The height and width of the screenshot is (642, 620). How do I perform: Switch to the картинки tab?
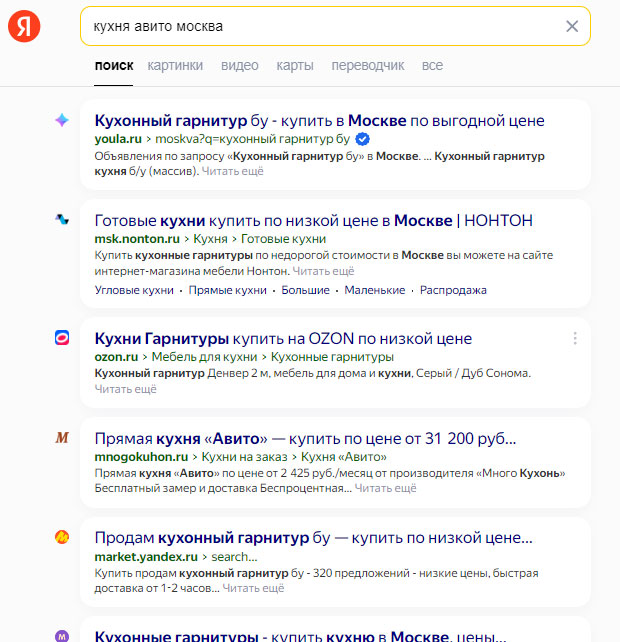[175, 66]
